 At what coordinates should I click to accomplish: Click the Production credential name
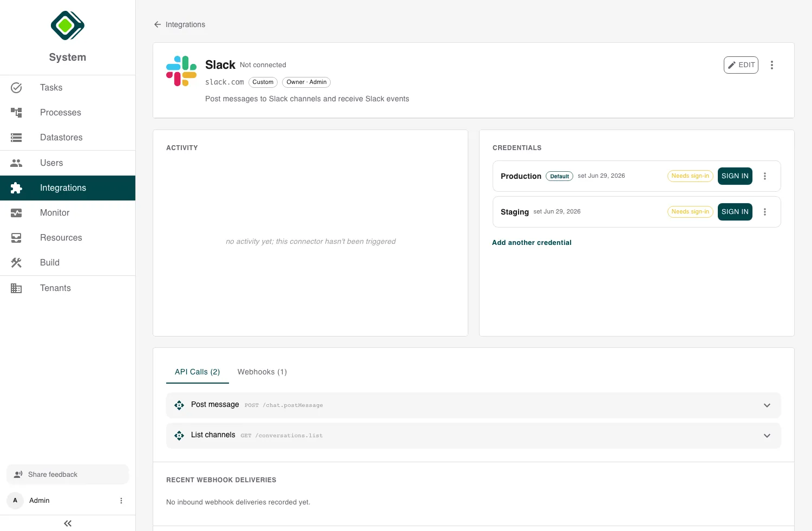click(x=521, y=176)
